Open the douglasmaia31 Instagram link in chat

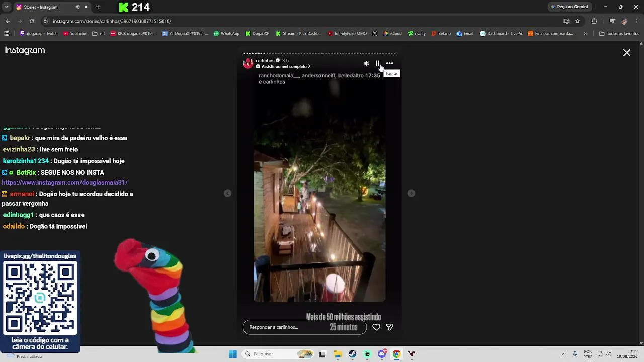65,183
